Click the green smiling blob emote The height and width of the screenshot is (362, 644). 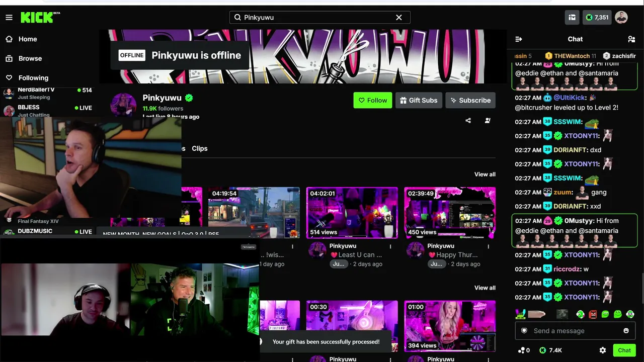pos(617,314)
